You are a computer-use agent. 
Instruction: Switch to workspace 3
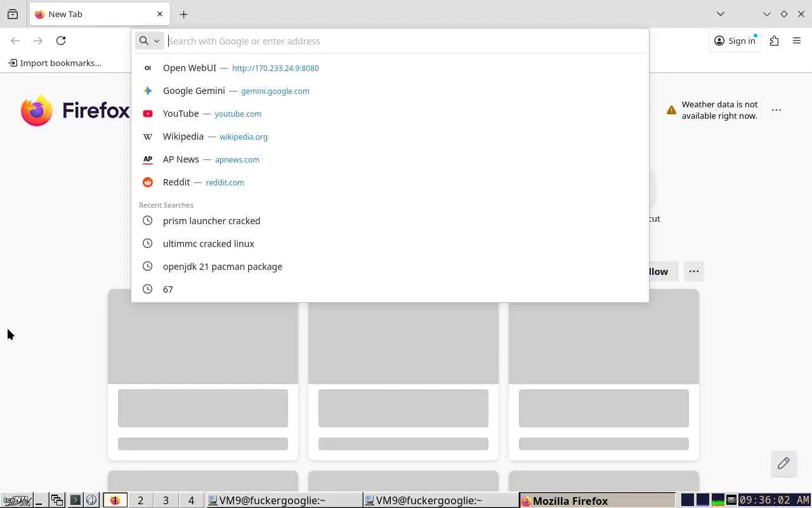click(166, 500)
